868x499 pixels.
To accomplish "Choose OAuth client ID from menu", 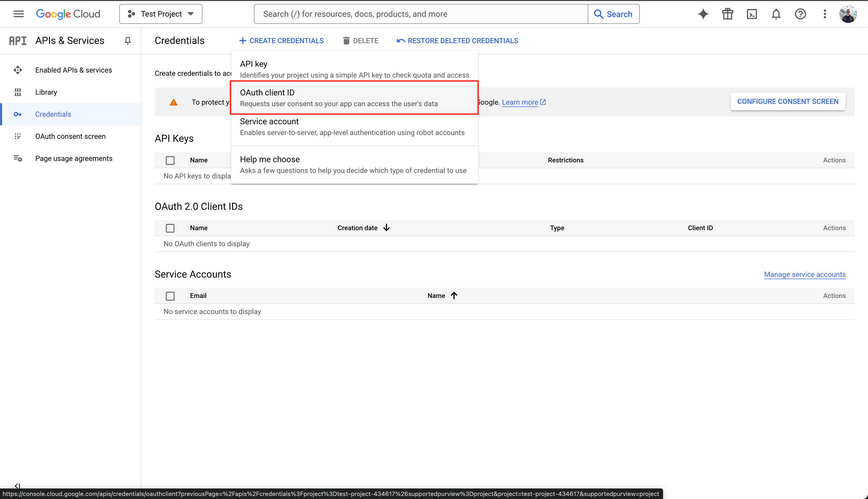I will coord(267,93).
